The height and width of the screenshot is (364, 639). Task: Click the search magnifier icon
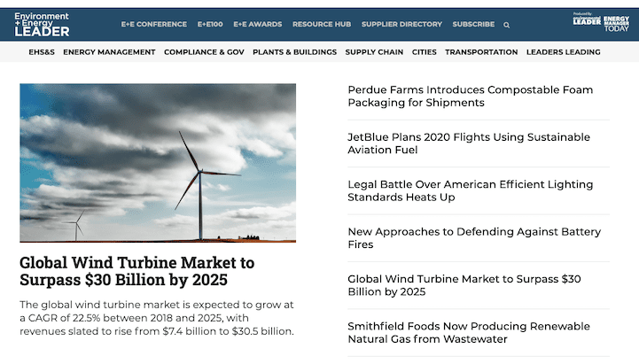pyautogui.click(x=507, y=25)
